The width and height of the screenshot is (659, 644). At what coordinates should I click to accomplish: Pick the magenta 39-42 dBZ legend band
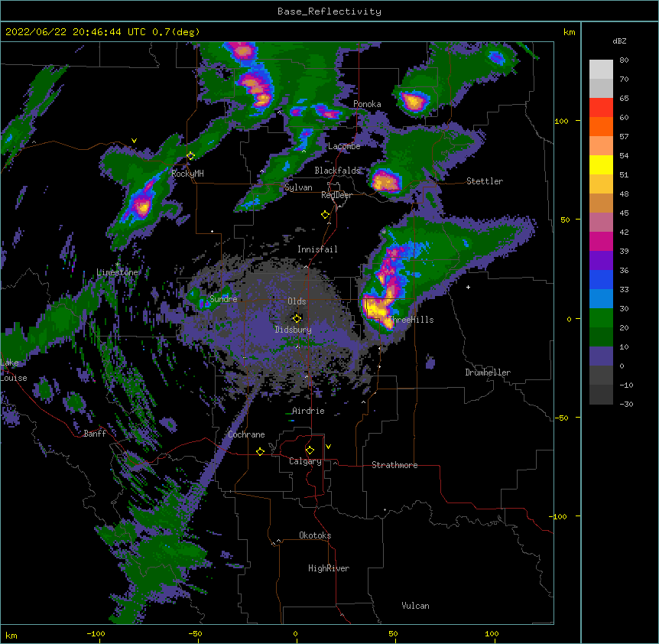[x=601, y=242]
